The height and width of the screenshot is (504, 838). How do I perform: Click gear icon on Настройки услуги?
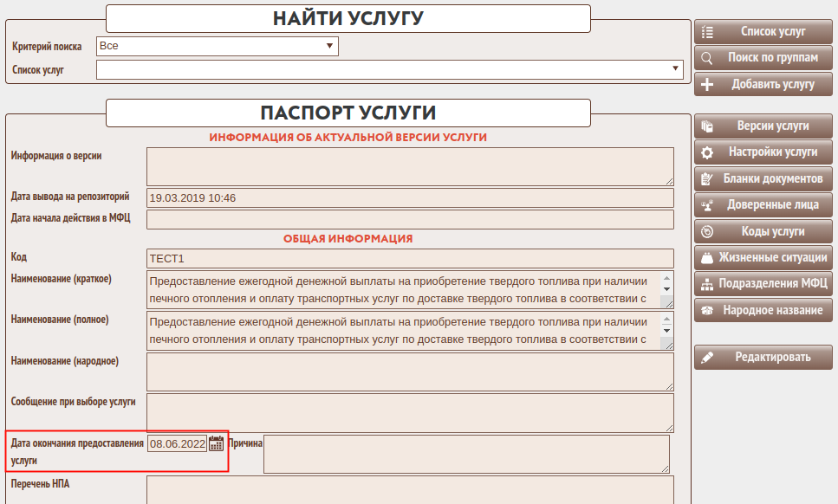click(x=707, y=152)
